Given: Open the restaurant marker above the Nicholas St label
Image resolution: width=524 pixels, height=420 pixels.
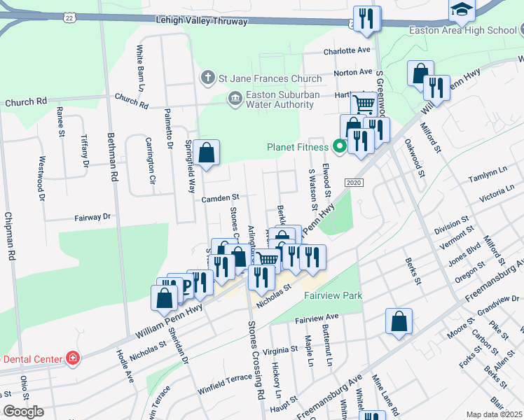Looking at the screenshot, I should point(262,279).
